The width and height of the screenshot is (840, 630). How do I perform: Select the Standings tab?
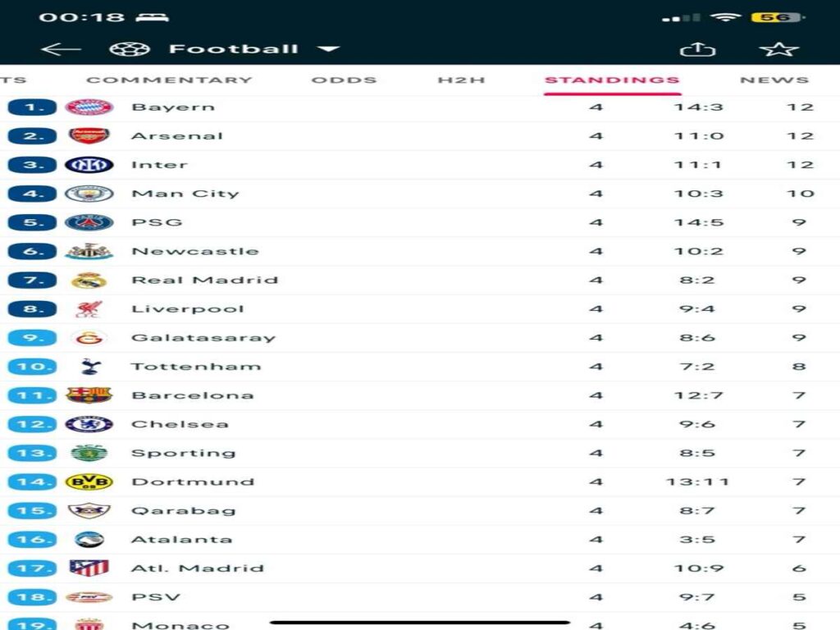coord(612,80)
